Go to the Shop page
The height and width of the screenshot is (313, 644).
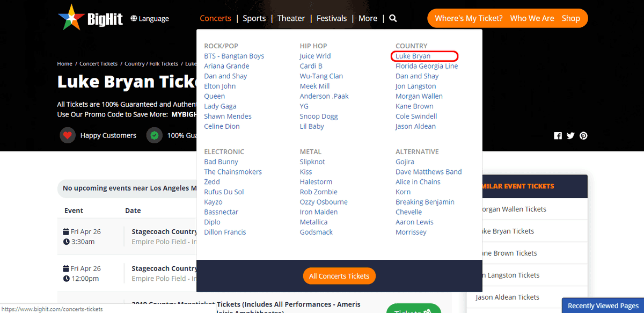point(571,18)
